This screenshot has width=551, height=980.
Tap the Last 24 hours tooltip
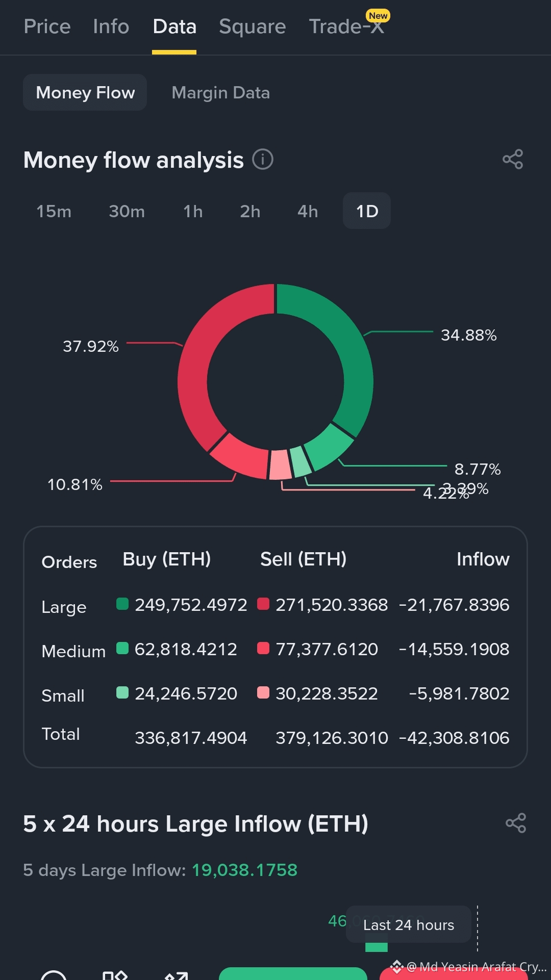pos(409,924)
